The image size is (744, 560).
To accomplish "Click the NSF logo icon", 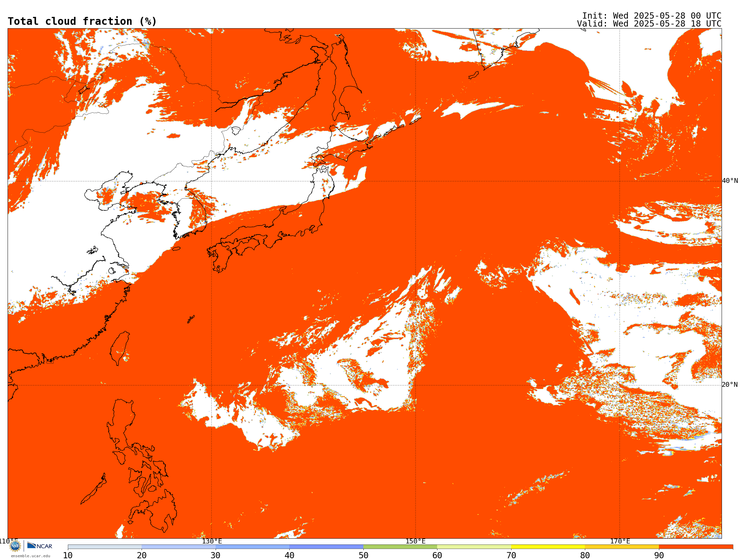I will [15, 546].
